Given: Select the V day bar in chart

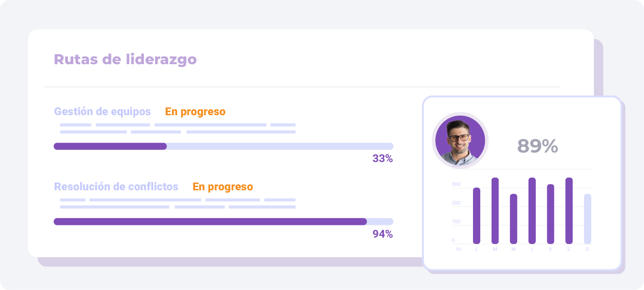Looking at the screenshot, I should pos(550,214).
